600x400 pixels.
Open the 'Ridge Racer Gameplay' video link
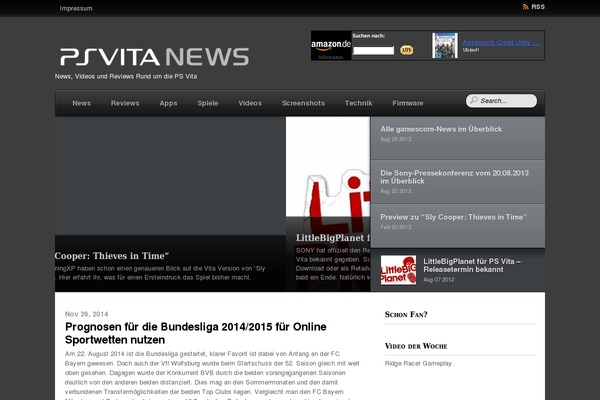(418, 363)
